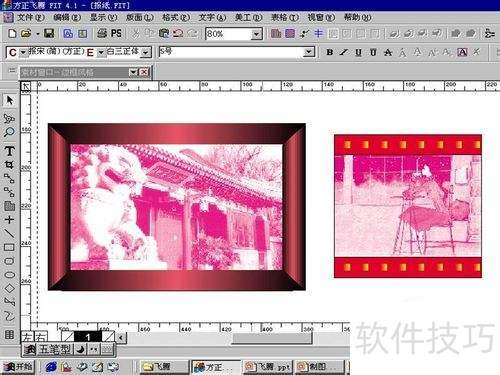Pick the rectangle drawing tool
Image resolution: width=500 pixels, height=375 pixels.
coord(9,247)
